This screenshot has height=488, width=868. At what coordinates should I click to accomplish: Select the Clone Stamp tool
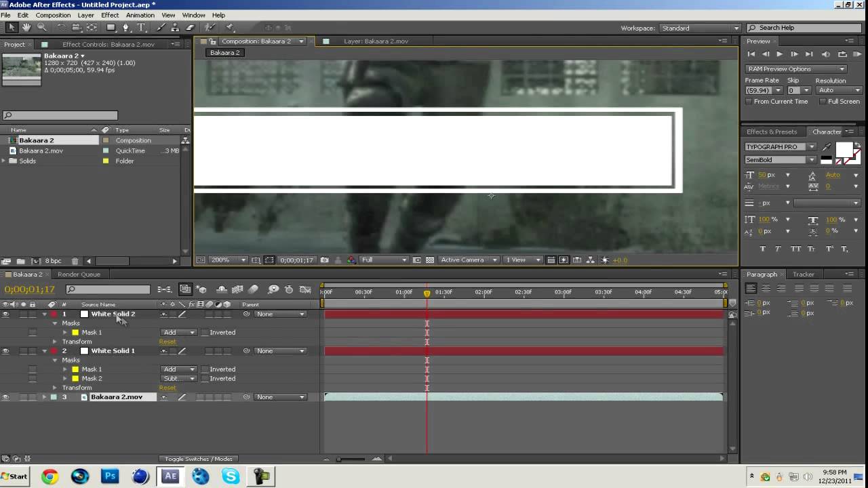click(176, 28)
